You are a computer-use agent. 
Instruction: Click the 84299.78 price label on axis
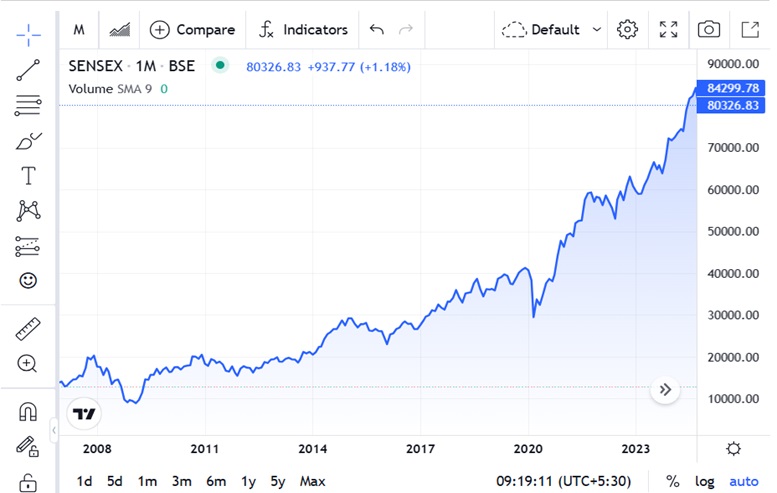click(x=731, y=88)
